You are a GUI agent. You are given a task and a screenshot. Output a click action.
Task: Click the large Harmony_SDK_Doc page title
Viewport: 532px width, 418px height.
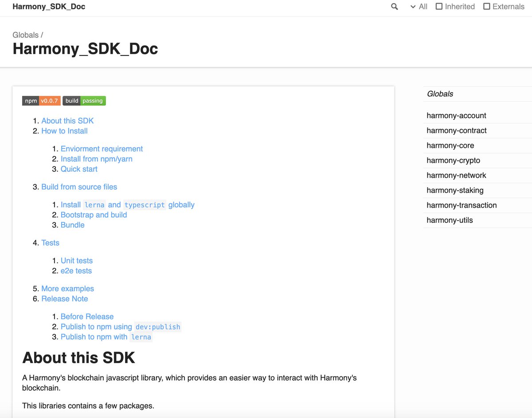coord(85,49)
